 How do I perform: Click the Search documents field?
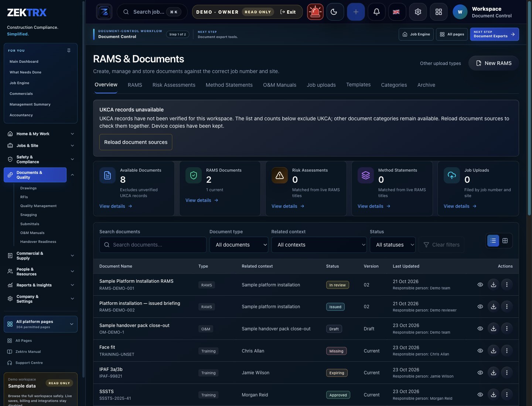point(153,245)
